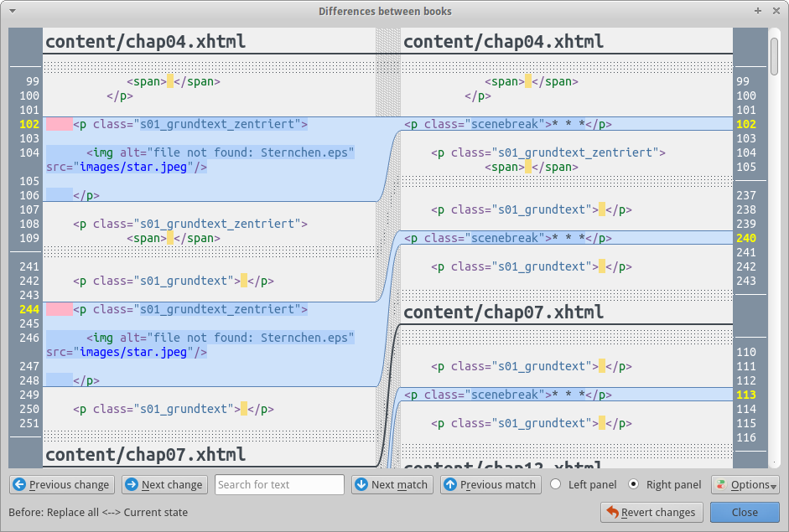
Task: Open the Options dropdown menu
Action: coord(745,484)
